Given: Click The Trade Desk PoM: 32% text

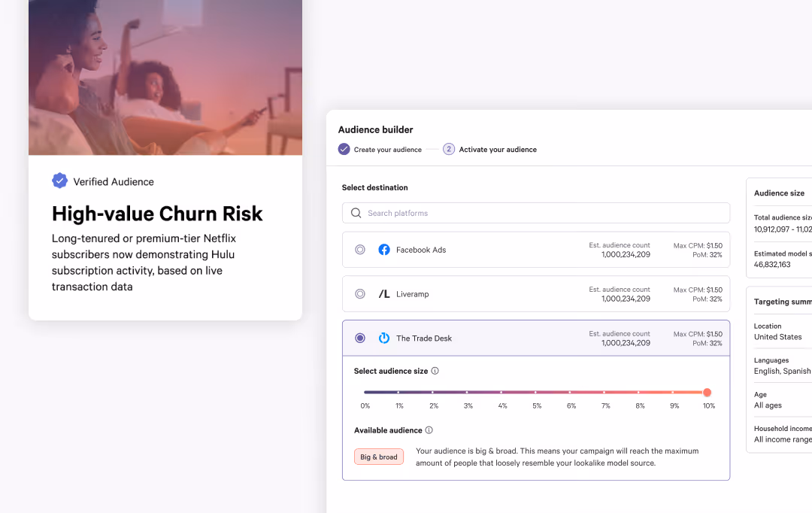Looking at the screenshot, I should coord(707,343).
